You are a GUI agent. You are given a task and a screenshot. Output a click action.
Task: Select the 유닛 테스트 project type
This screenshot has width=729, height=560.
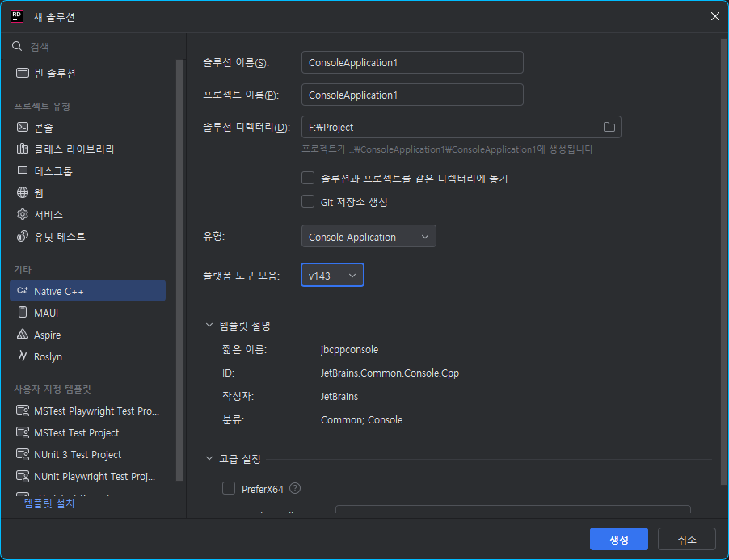click(x=88, y=236)
